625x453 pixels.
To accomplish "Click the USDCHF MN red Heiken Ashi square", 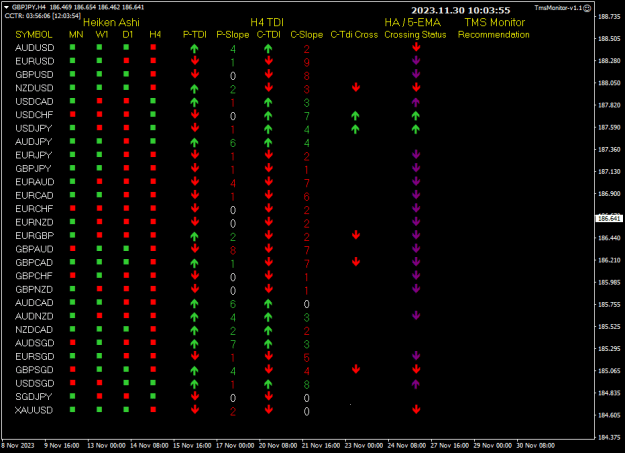I will click(73, 114).
